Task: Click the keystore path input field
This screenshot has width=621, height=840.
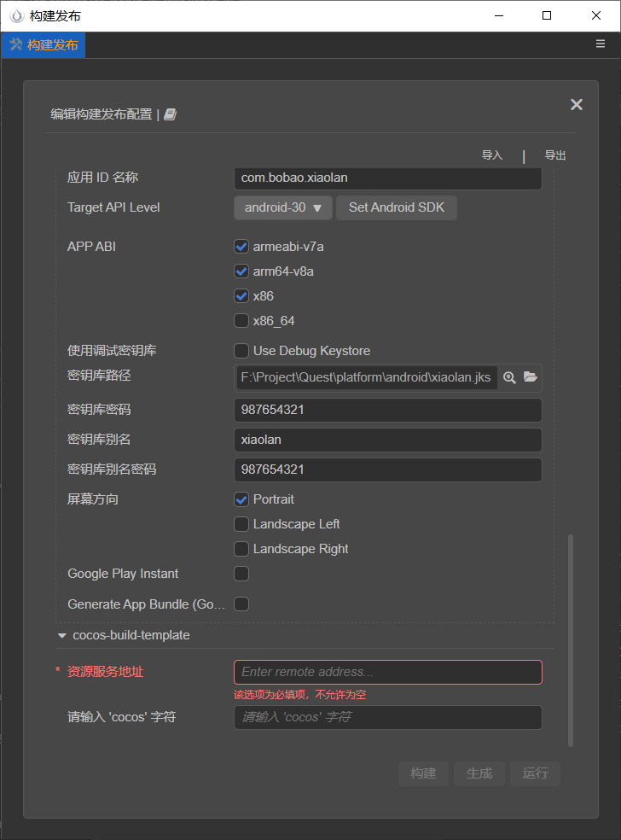Action: (366, 377)
